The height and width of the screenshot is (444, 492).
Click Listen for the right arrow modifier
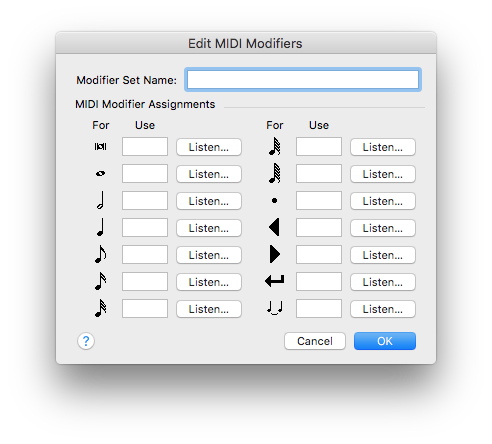coord(383,255)
